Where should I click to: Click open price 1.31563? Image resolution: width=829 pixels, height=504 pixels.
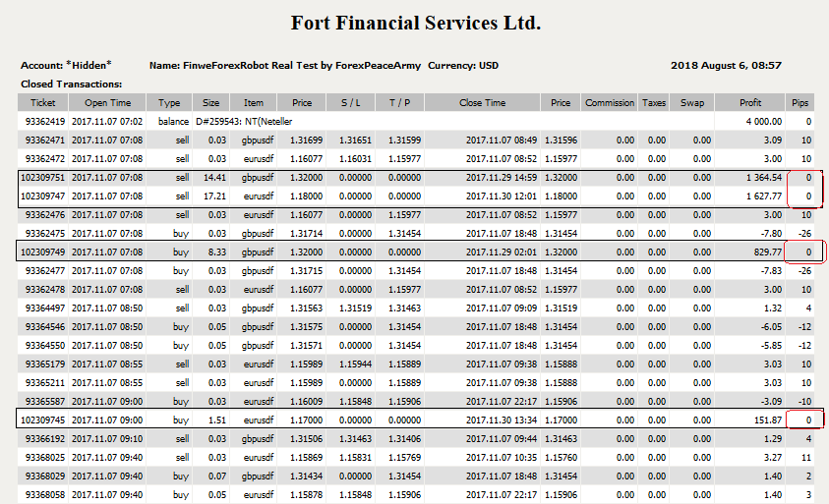coord(306,308)
